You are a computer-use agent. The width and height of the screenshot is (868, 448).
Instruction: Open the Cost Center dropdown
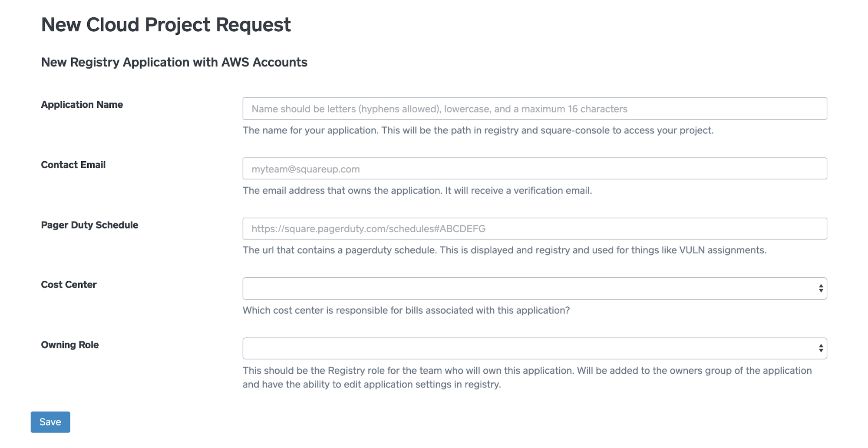coord(535,289)
